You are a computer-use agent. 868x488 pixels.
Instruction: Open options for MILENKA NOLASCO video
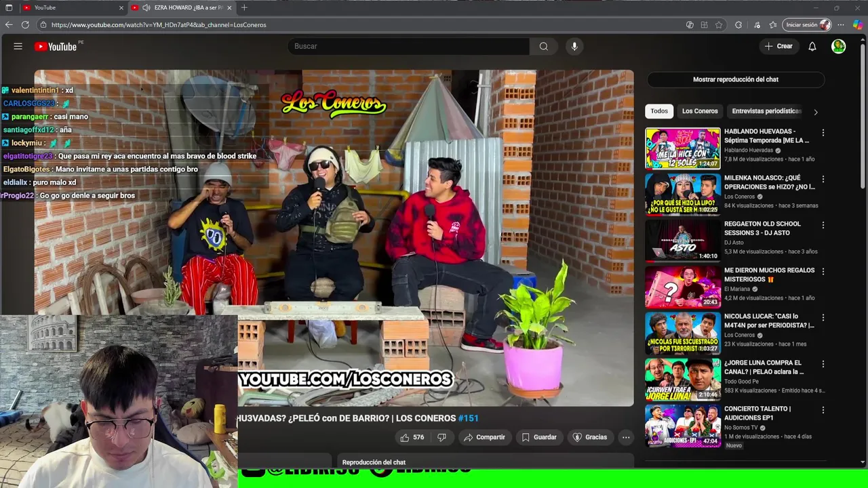point(823,179)
